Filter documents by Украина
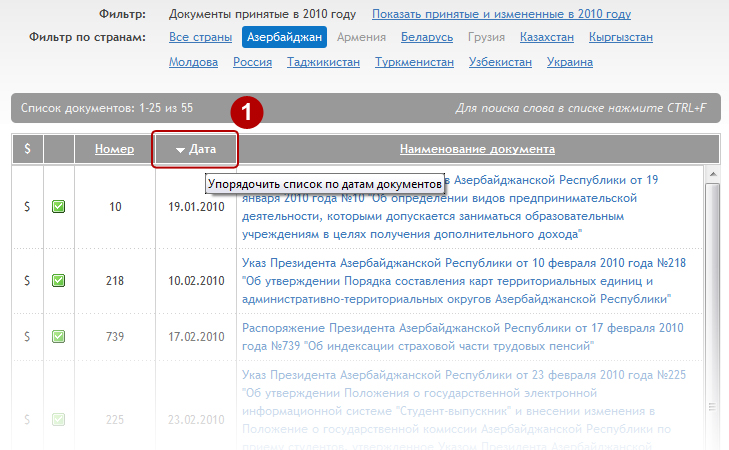Viewport: 729px width, 450px height. (x=570, y=62)
